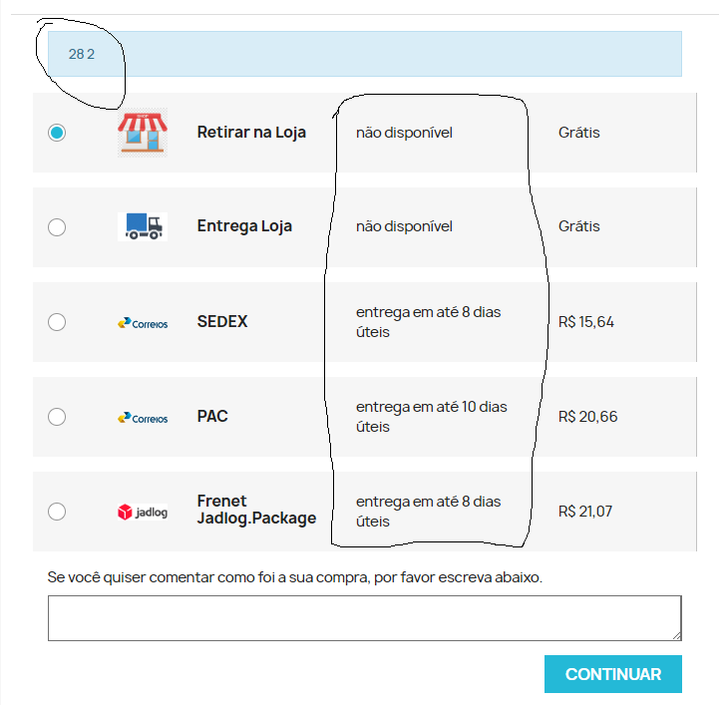Click the comment box resize handle
Image resolution: width=728 pixels, height=705 pixels.
click(677, 636)
